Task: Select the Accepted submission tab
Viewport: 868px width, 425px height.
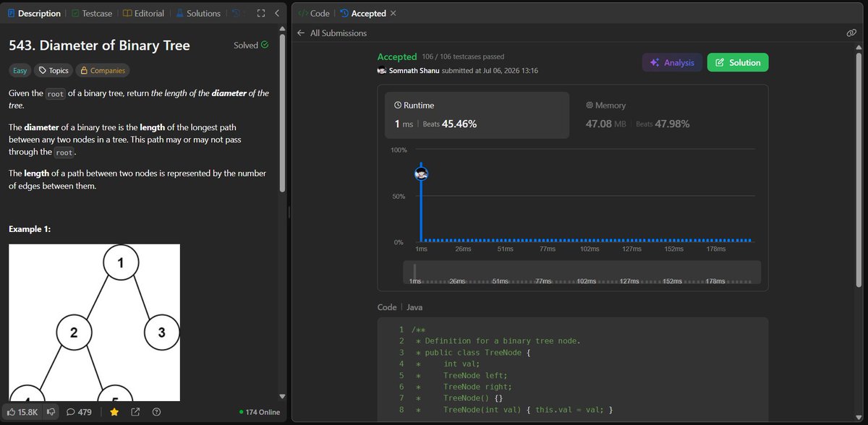Action: [x=362, y=13]
